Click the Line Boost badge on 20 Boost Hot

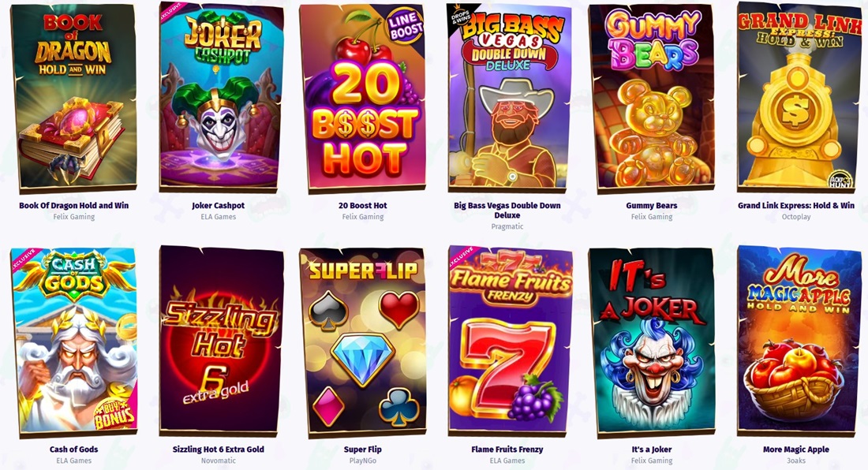click(406, 26)
